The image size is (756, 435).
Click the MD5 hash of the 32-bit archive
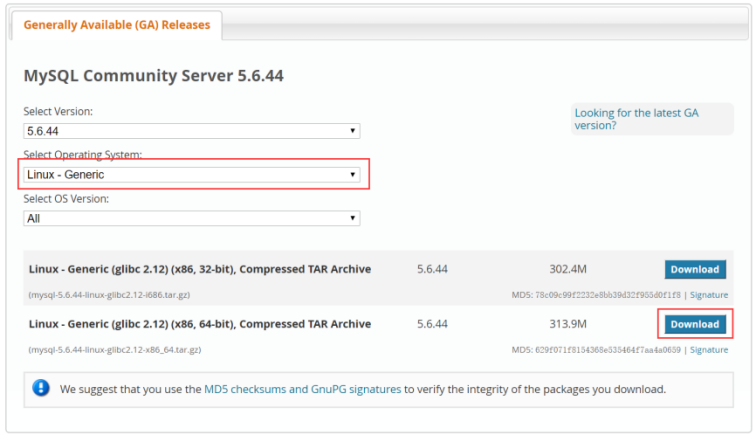pos(608,295)
